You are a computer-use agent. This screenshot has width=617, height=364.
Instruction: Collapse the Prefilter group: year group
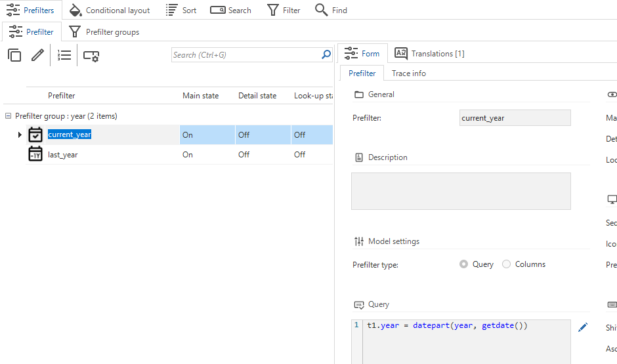click(x=8, y=116)
